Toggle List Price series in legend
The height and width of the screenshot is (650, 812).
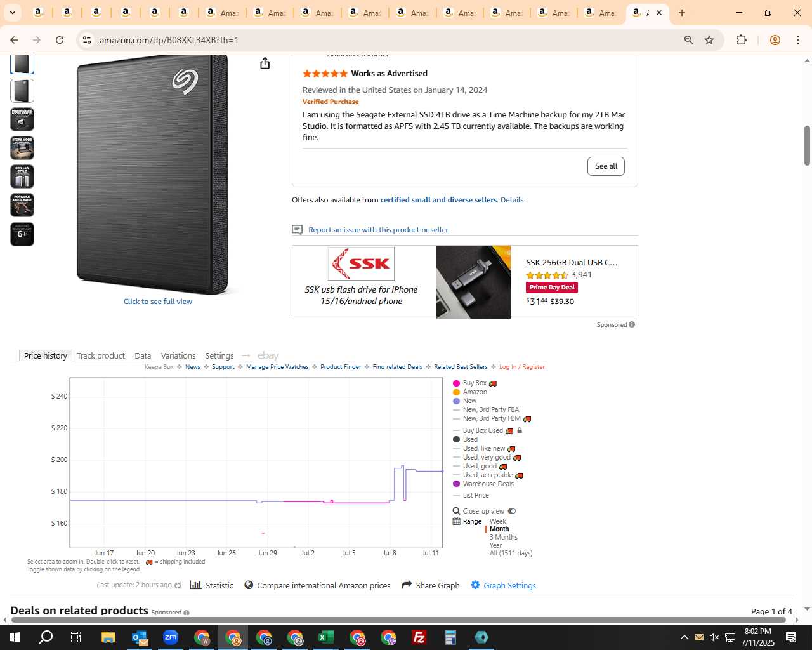pyautogui.click(x=471, y=495)
